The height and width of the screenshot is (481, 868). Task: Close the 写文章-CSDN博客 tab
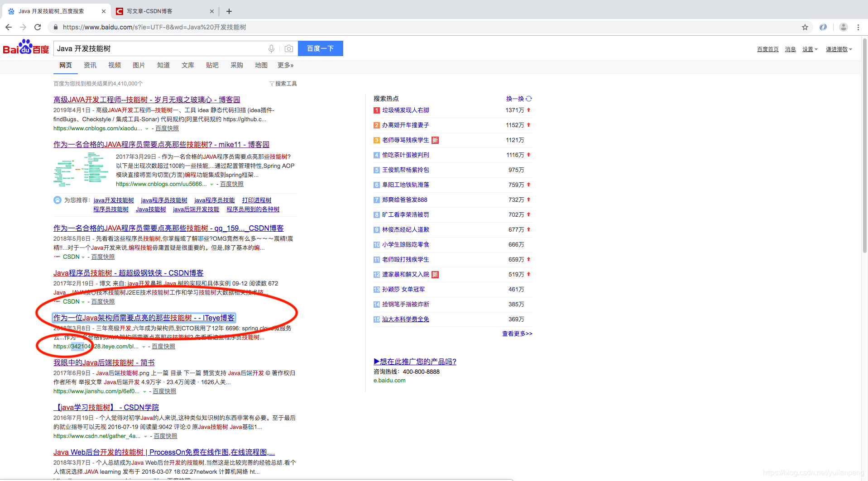tap(212, 11)
